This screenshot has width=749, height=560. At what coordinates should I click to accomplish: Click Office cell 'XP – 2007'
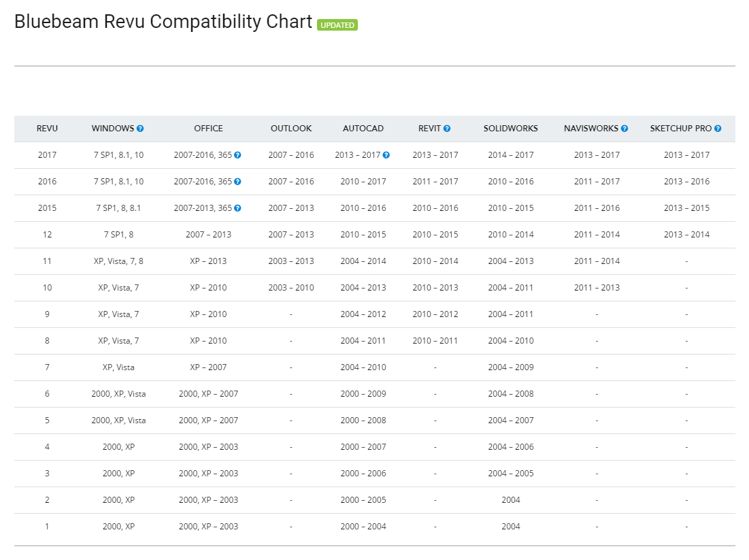point(208,367)
